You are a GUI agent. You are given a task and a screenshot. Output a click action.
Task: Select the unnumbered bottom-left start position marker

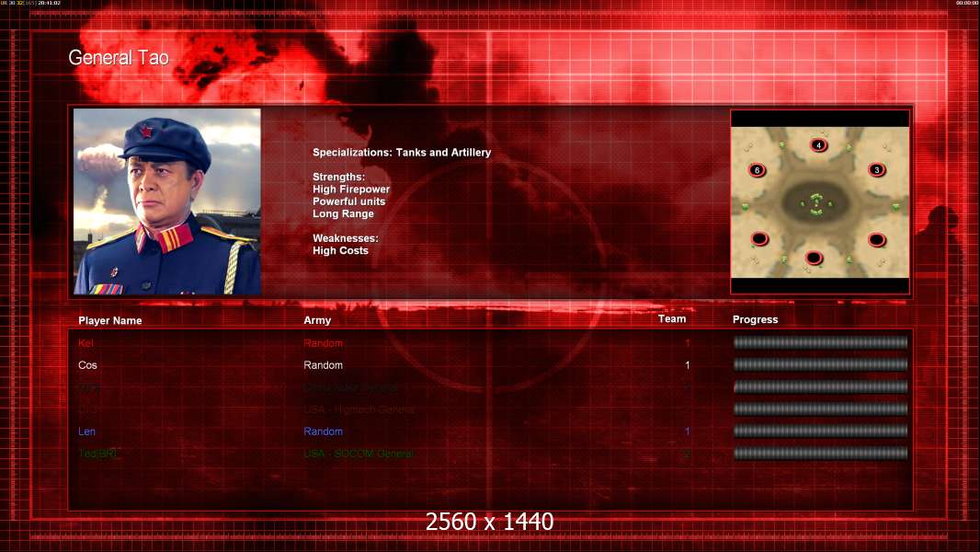tap(759, 238)
